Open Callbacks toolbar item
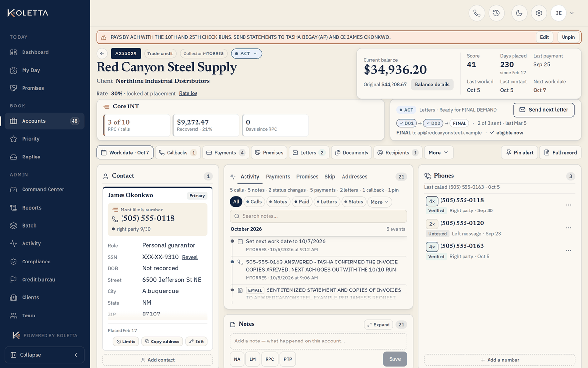The image size is (588, 368). pyautogui.click(x=178, y=153)
